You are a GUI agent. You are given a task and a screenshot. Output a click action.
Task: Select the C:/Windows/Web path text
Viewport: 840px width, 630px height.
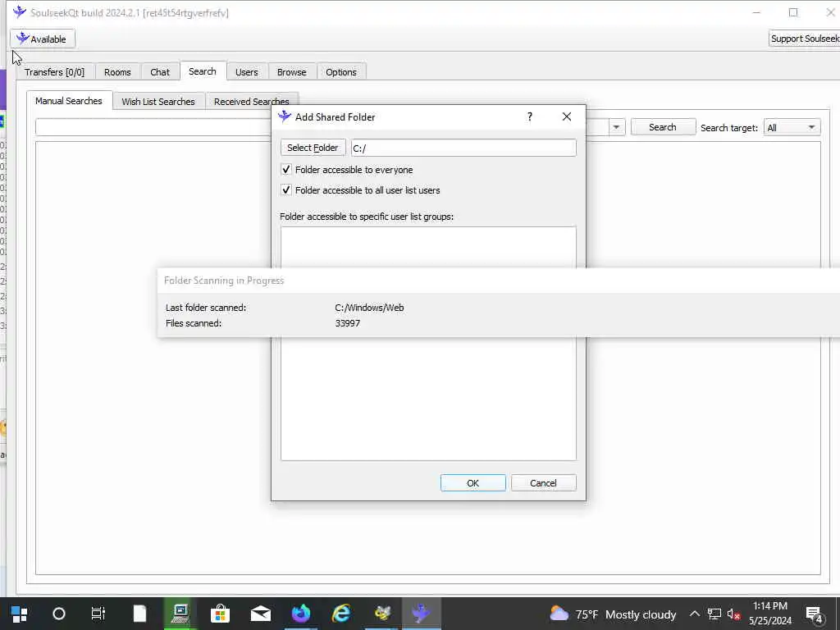click(x=370, y=308)
